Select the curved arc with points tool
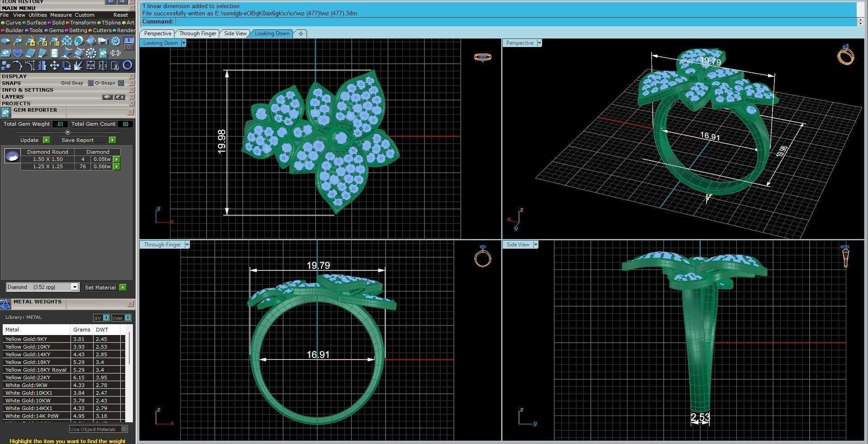The width and height of the screenshot is (868, 444). click(x=18, y=66)
